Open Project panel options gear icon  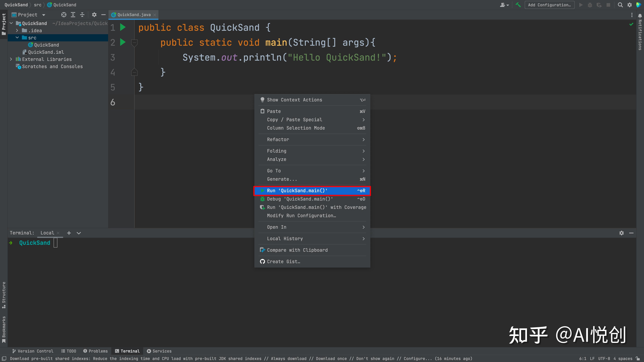coord(94,15)
